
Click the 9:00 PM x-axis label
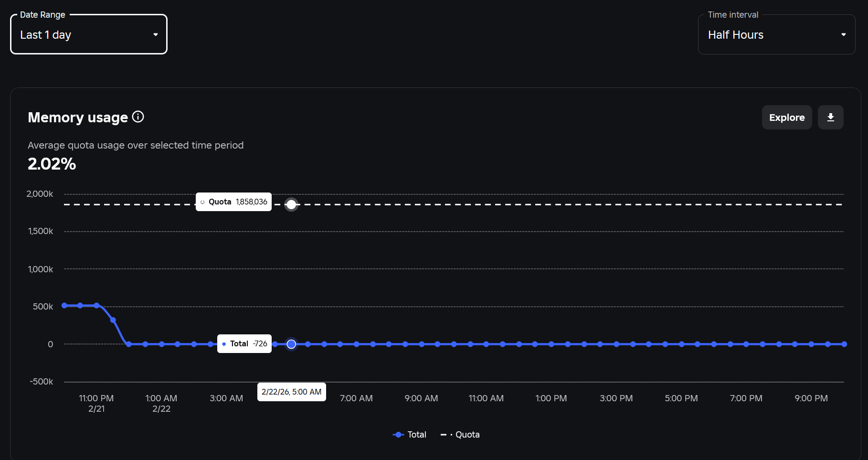click(811, 398)
